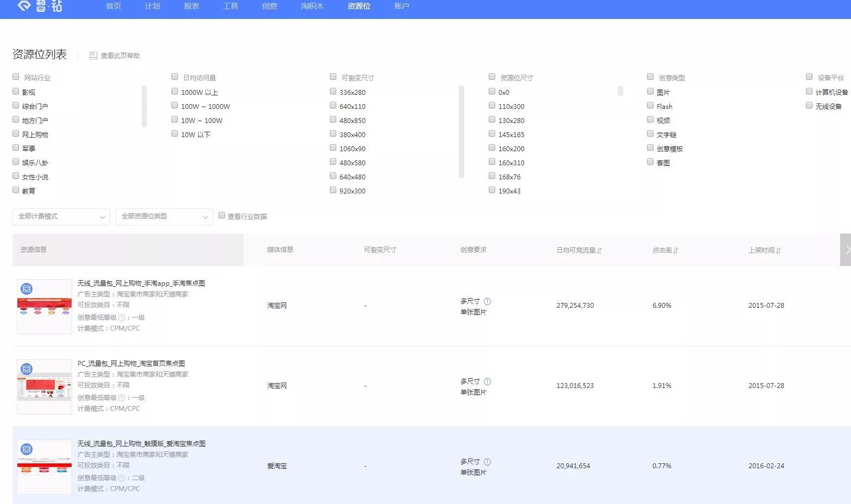
Task: Switch to the 工具 menu
Action: (x=231, y=6)
